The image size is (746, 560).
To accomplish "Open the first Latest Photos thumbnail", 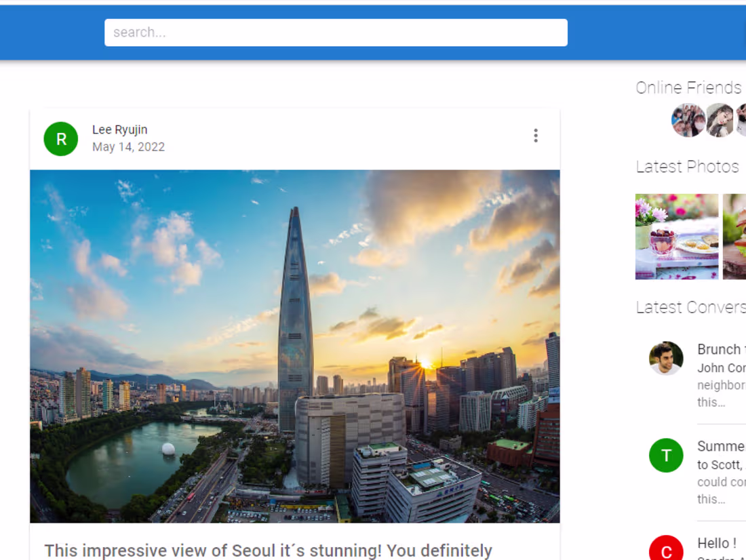I will [676, 236].
